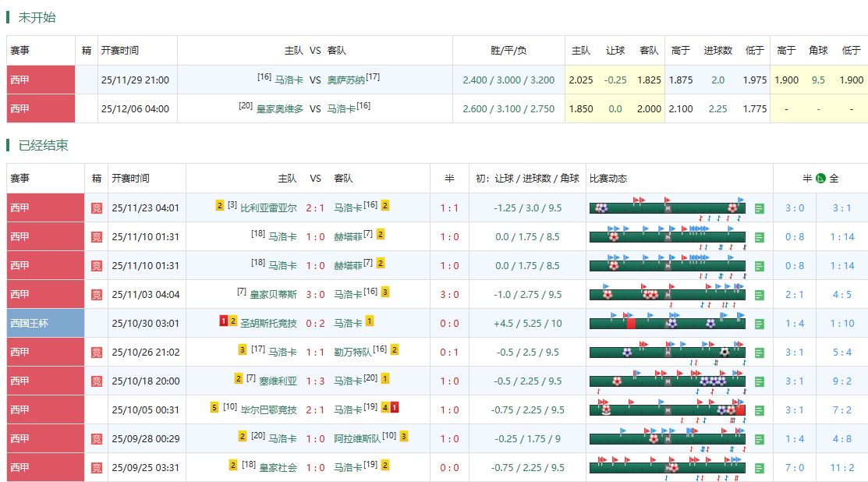Click the 竞 badge beside 25/09/25 皇家社会 match
868x482 pixels.
(x=95, y=467)
